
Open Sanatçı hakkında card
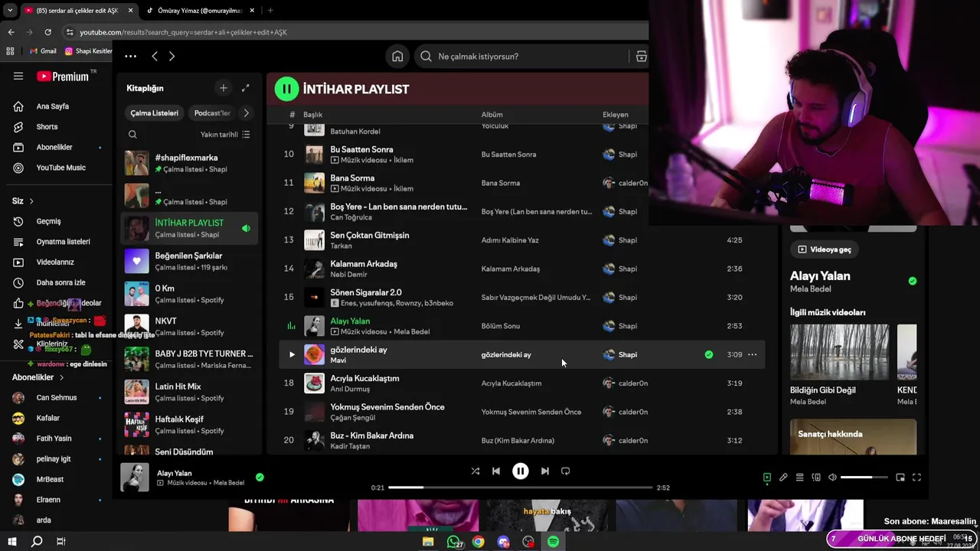pyautogui.click(x=853, y=437)
